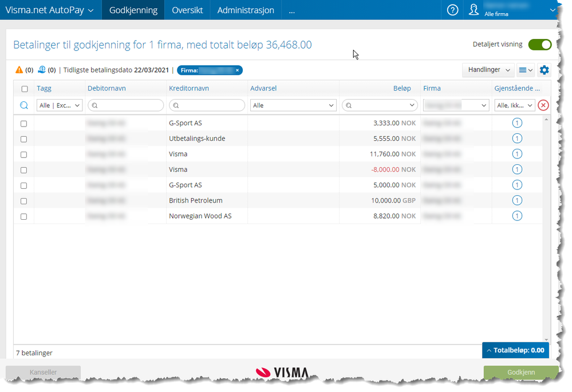Screen dimensions: 572x392
Task: Open remaining approvals icon for British Petroleum
Action: point(517,200)
